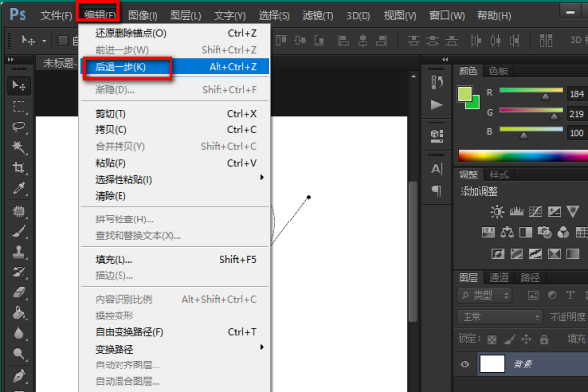Add Invert adjustment
588x392 pixels.
pos(497,254)
